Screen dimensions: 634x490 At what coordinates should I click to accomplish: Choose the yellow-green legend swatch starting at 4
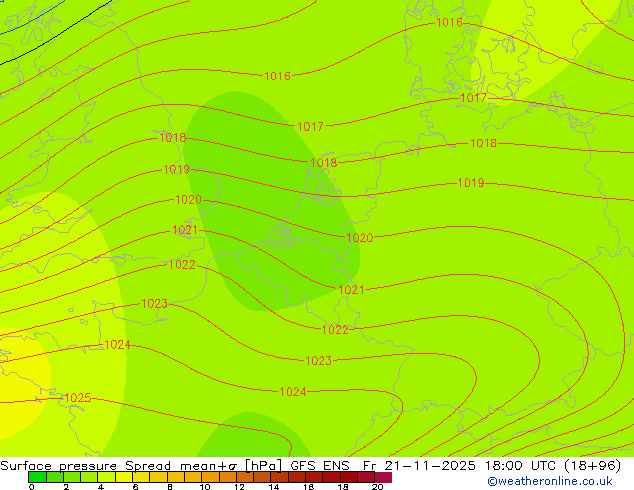pos(107,477)
